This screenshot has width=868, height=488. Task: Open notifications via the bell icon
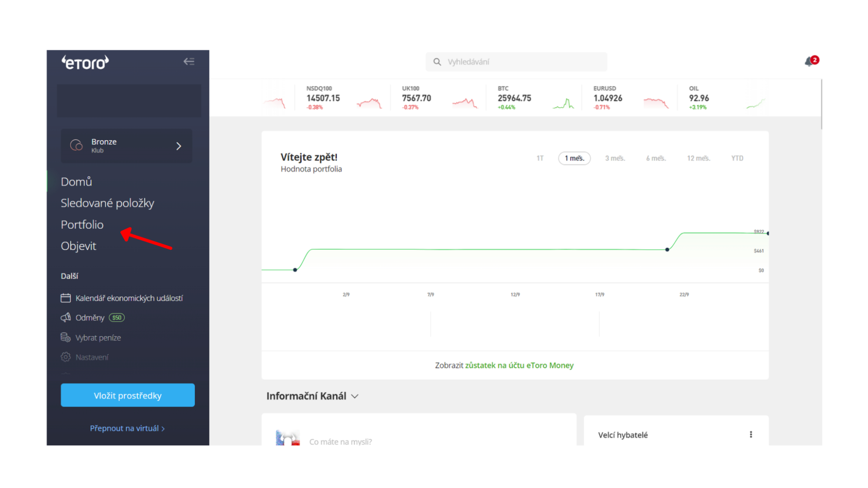click(x=809, y=61)
